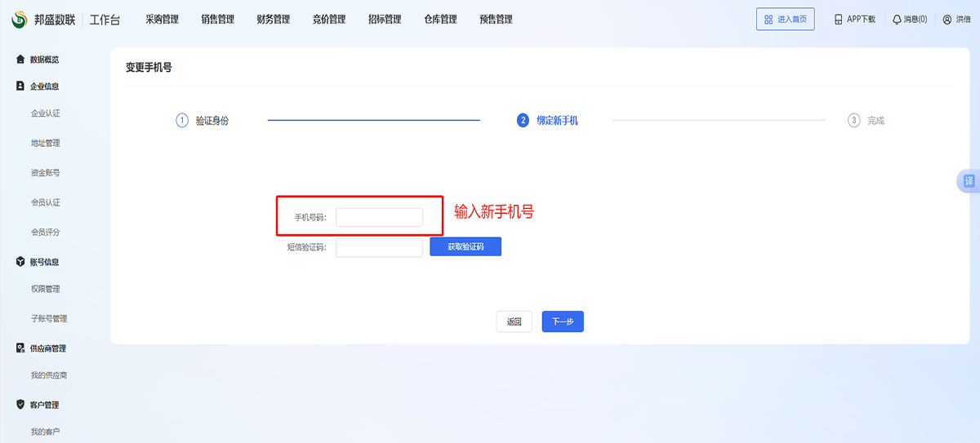Click the 邦盛数联 logo icon
Screen dimensions: 980x443
[x=19, y=20]
